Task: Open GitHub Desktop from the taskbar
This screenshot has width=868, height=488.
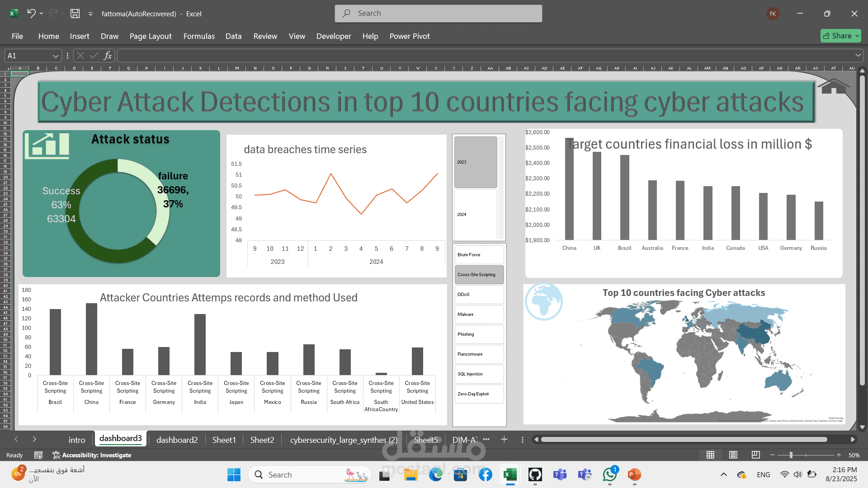Action: 535,475
